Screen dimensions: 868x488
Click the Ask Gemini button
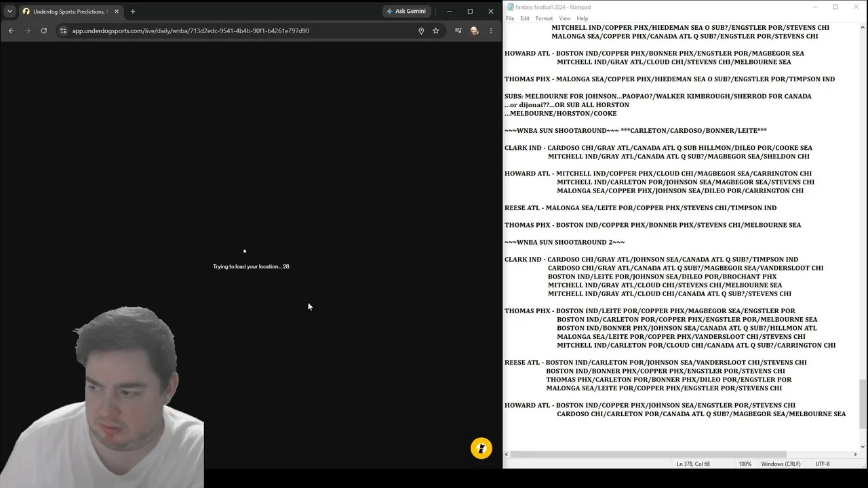coord(406,12)
